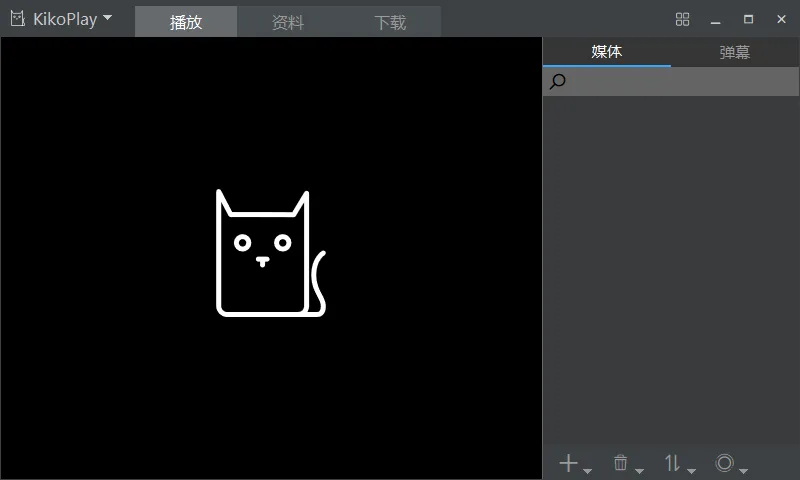
Task: Open the plus add-media button
Action: tap(572, 463)
